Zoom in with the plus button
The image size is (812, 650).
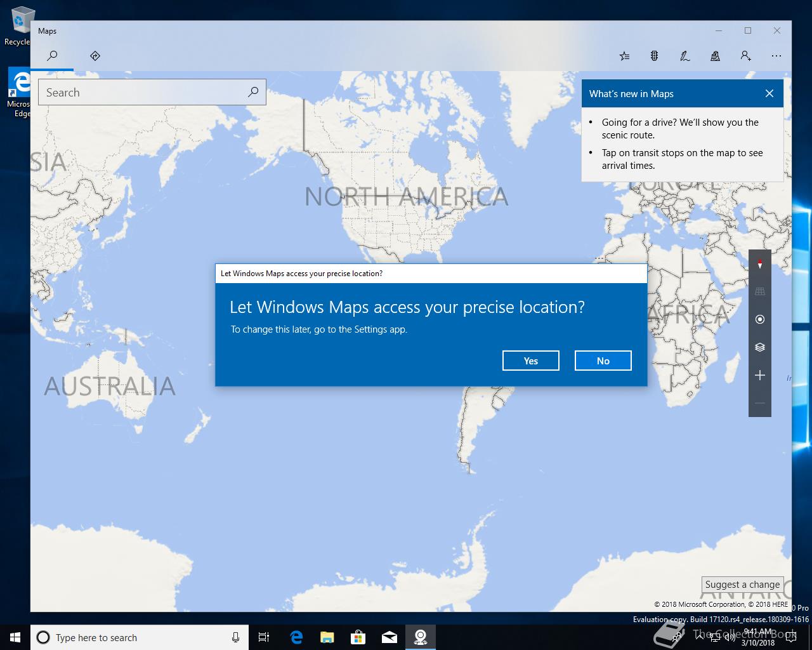click(x=760, y=375)
